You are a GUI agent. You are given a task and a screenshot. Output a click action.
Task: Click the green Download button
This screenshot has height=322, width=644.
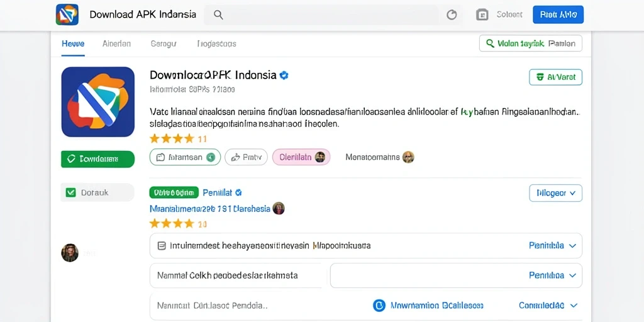click(97, 159)
